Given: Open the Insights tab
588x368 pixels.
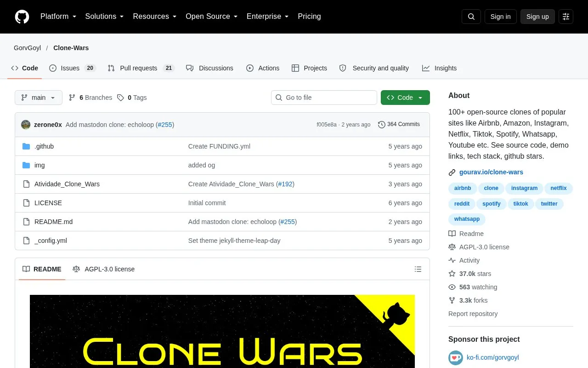Looking at the screenshot, I should click(440, 68).
